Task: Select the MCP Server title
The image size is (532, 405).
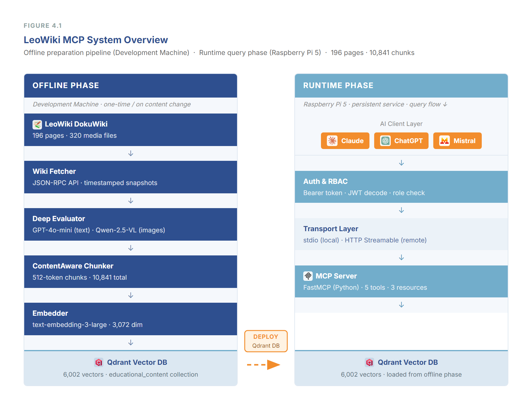Action: tap(336, 276)
